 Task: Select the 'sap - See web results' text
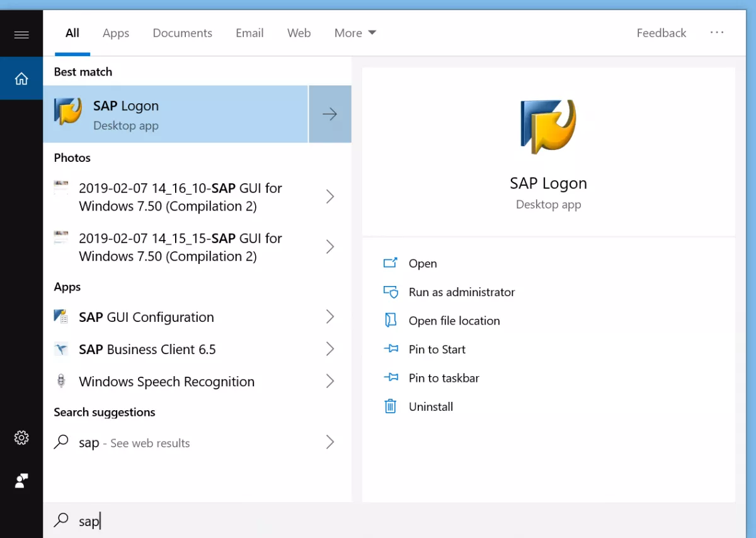[x=134, y=443]
